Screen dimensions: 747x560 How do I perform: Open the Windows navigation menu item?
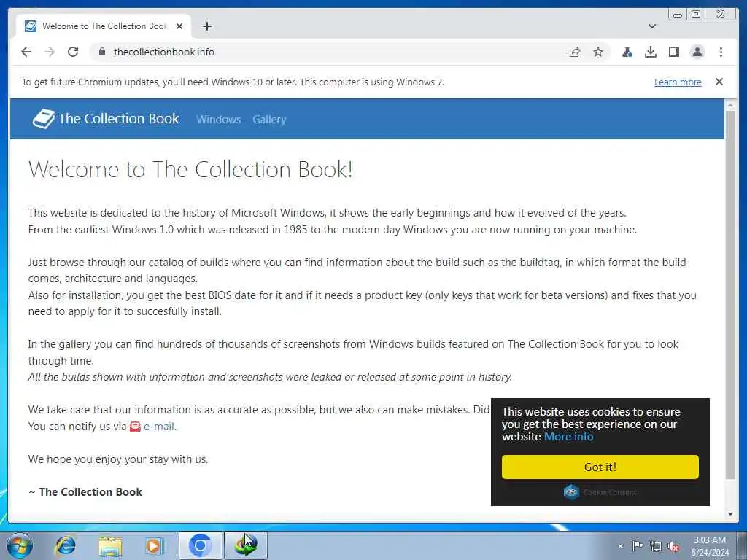coord(219,120)
